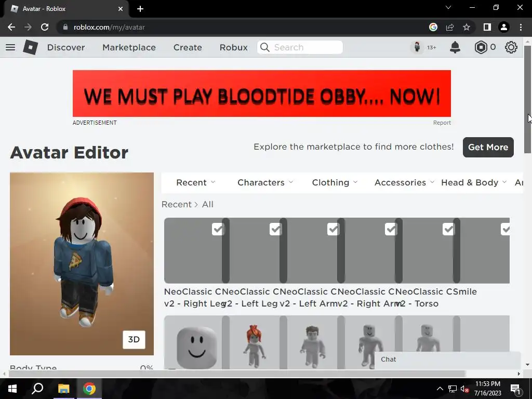The width and height of the screenshot is (532, 399).
Task: Click the horizontal scrollbar at the bottom
Action: tap(237, 374)
